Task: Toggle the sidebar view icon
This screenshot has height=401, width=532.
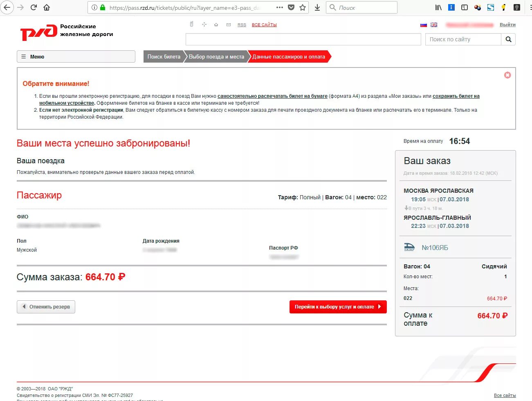Action: pyautogui.click(x=465, y=7)
